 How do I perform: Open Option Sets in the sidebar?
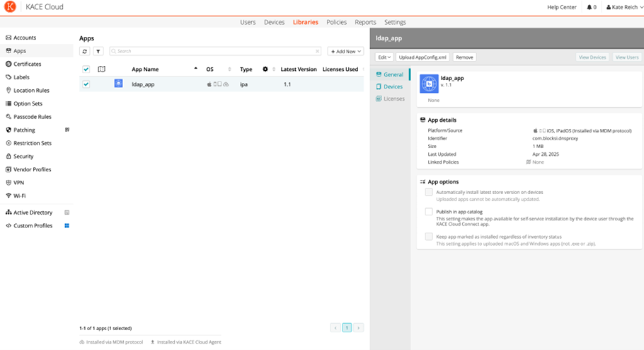[x=28, y=103]
